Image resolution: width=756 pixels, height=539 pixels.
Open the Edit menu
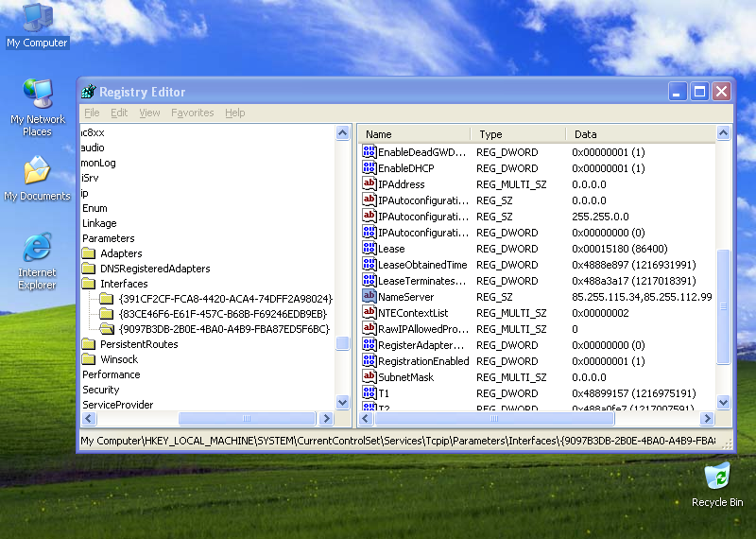click(x=119, y=113)
